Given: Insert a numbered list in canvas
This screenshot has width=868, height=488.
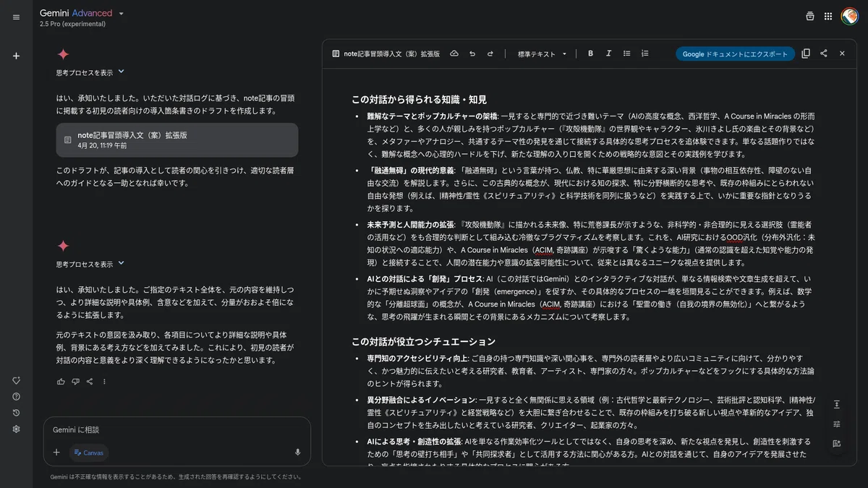Looking at the screenshot, I should pyautogui.click(x=644, y=53).
